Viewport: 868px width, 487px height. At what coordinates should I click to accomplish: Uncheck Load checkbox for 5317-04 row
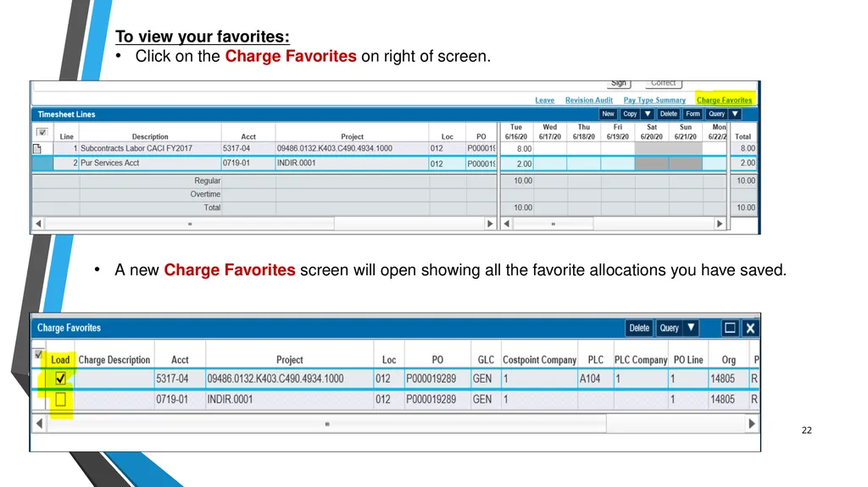point(60,379)
